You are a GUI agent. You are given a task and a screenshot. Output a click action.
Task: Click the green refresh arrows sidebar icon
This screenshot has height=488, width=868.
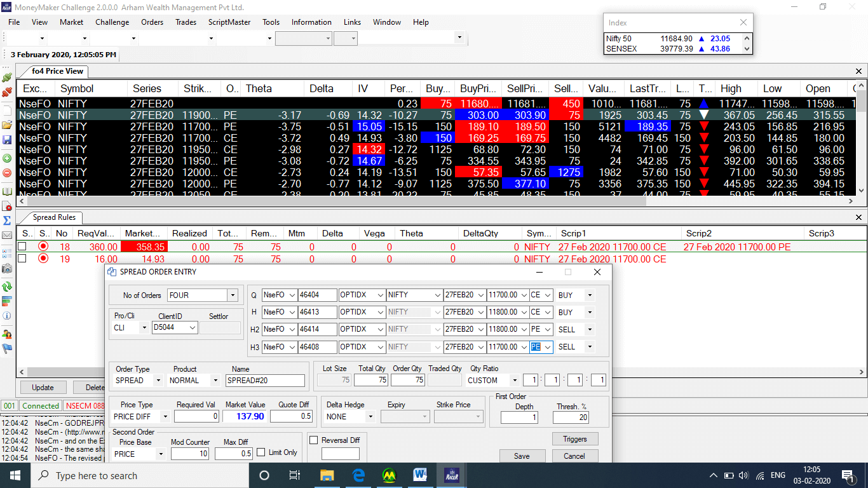pos(7,287)
